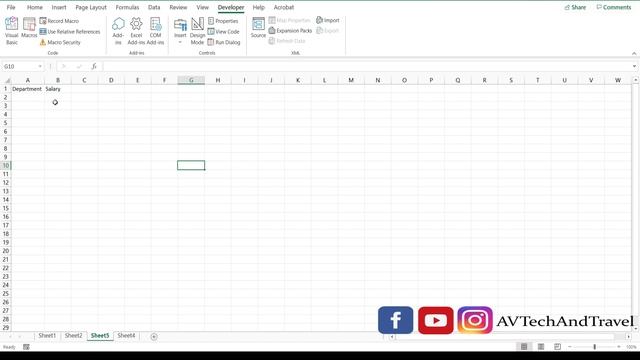Click the Share button
640x360 pixels.
tap(575, 7)
